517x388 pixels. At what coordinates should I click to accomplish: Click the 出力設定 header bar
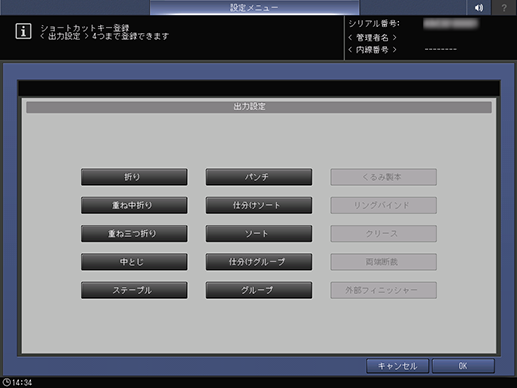click(259, 107)
